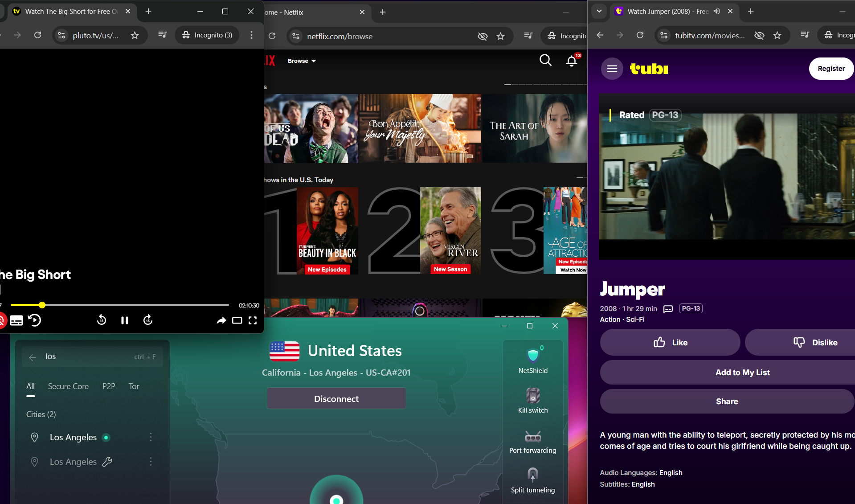Viewport: 855px width, 504px height.
Task: Add Jumper to My List
Action: tap(728, 373)
